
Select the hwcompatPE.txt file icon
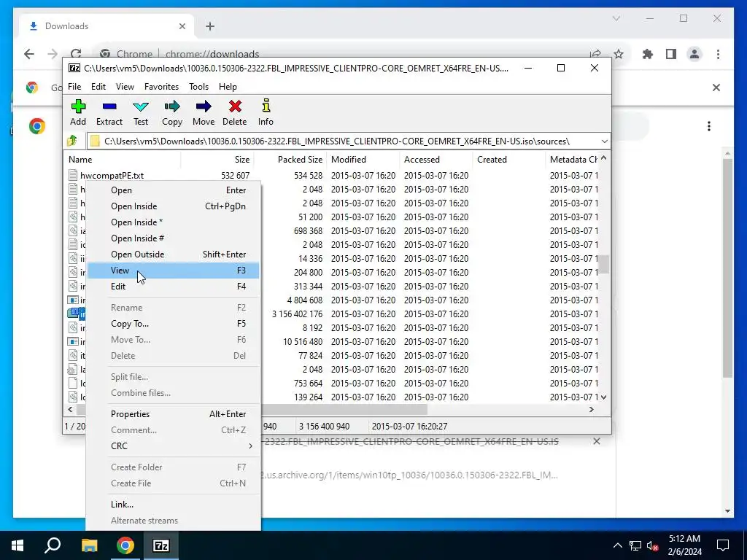pyautogui.click(x=73, y=175)
